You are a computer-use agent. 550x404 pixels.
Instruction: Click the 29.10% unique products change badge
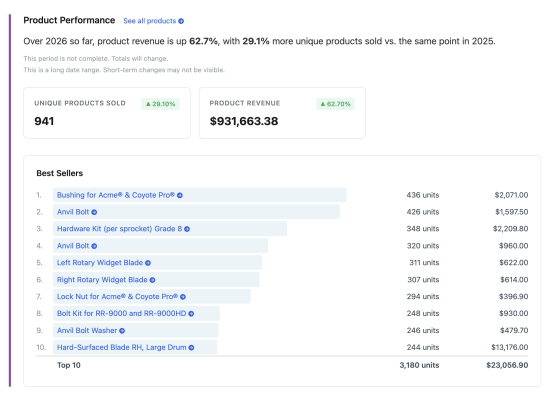[161, 104]
